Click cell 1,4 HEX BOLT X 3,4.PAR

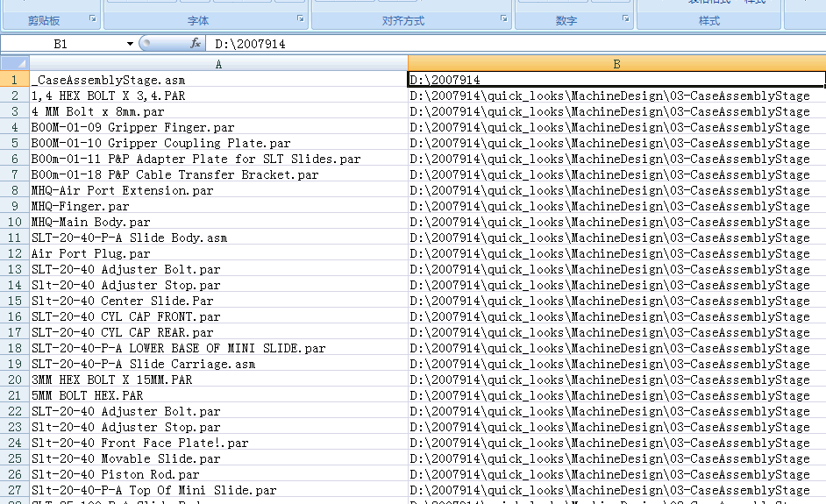218,96
